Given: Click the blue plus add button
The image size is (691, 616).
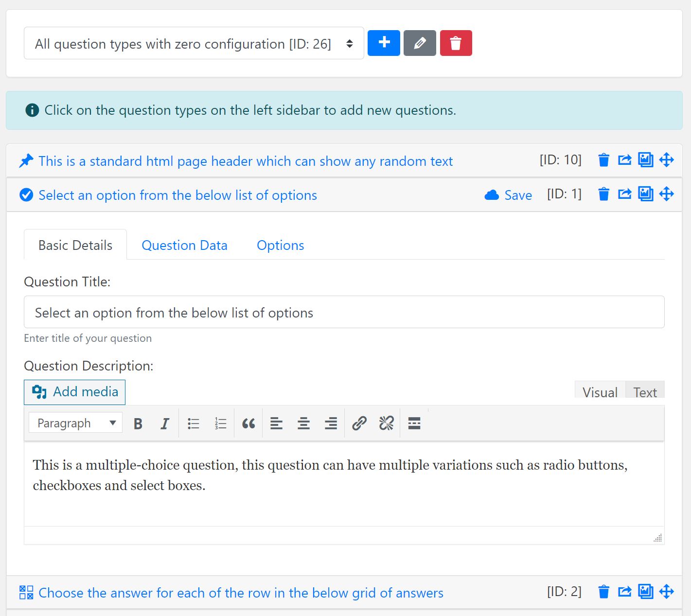Looking at the screenshot, I should point(384,43).
